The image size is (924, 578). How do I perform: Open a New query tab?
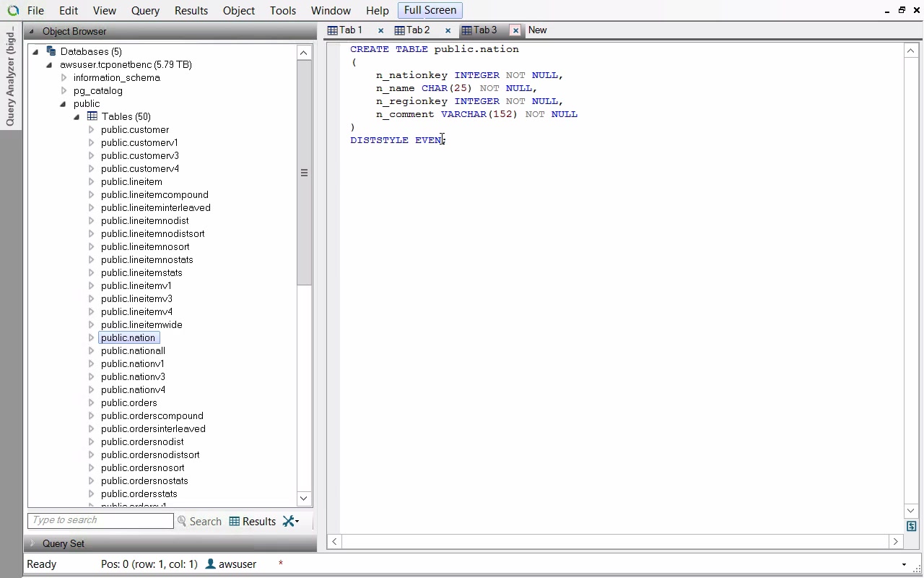point(537,30)
